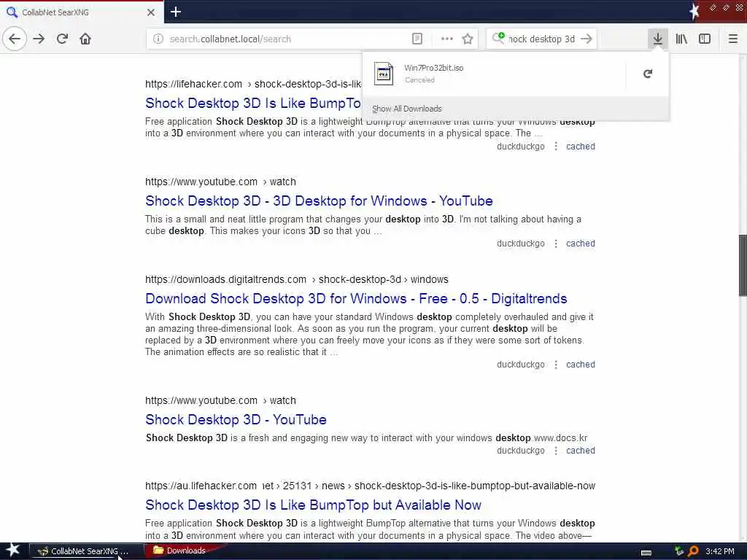Go forward to next page

tap(39, 39)
